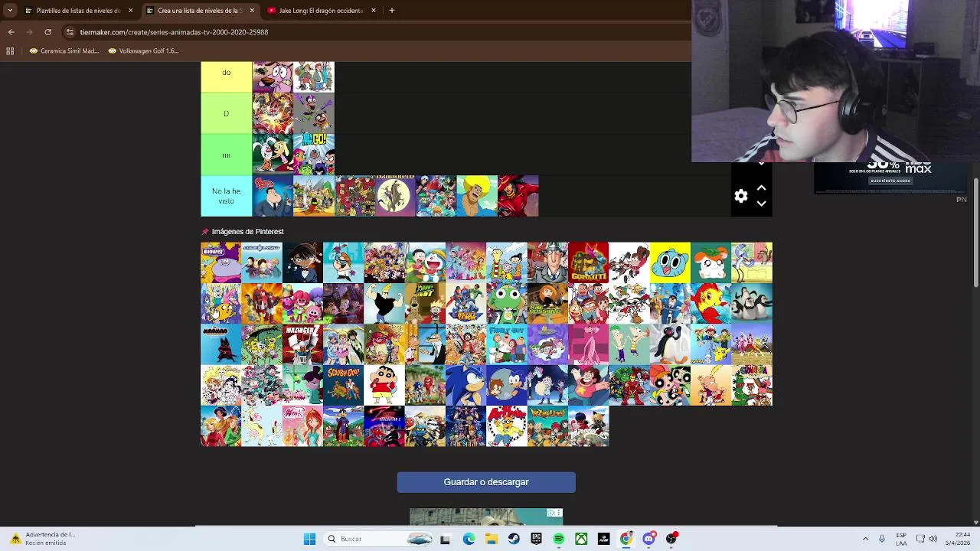
Task: Click the light green 'D' tier label
Action: point(227,113)
